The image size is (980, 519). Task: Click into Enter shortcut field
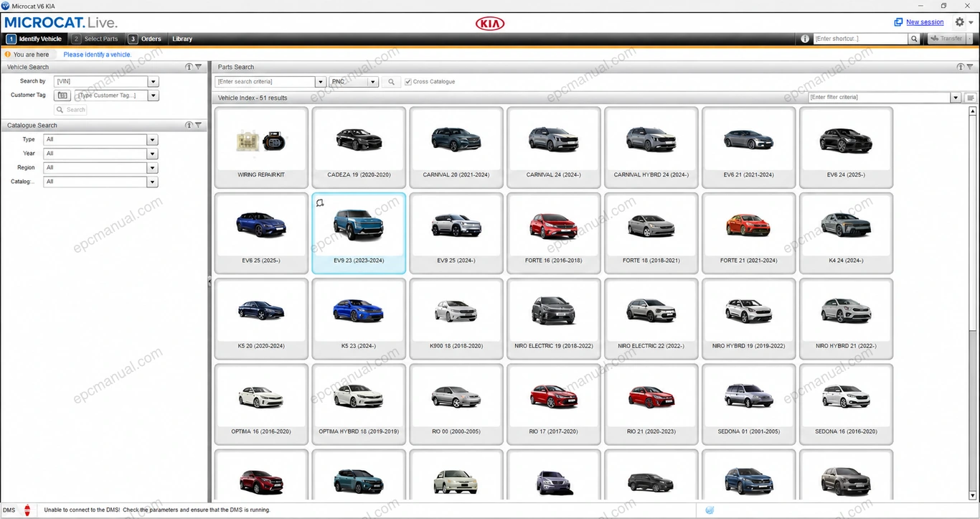861,39
